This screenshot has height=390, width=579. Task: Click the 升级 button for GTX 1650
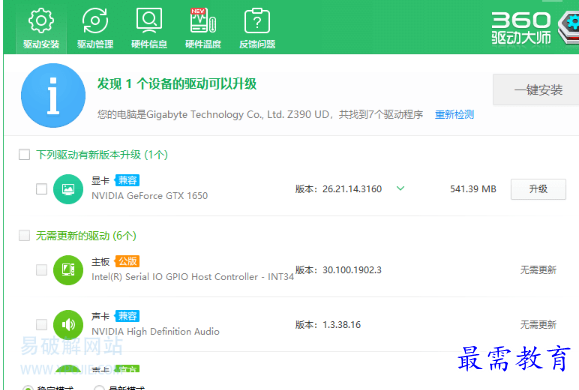click(x=538, y=189)
